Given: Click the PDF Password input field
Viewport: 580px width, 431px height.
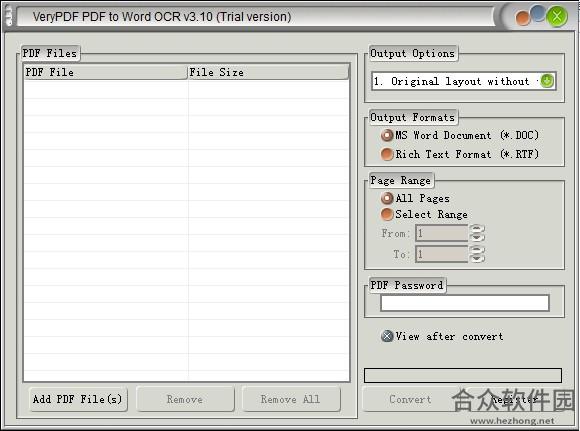Looking at the screenshot, I should click(465, 303).
